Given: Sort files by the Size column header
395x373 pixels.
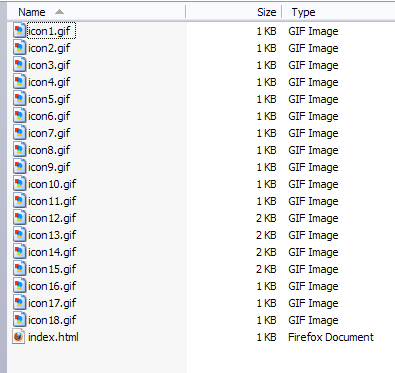Looking at the screenshot, I should click(x=266, y=12).
